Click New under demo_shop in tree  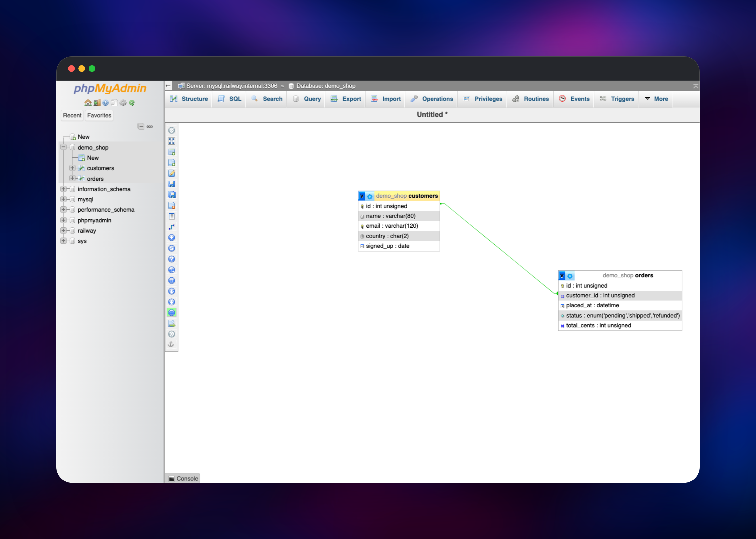point(93,158)
